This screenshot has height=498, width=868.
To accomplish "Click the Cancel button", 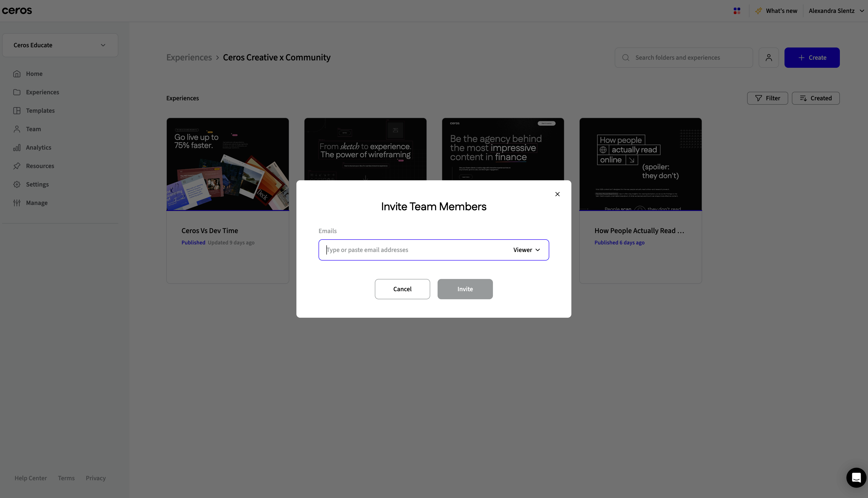I will (402, 289).
